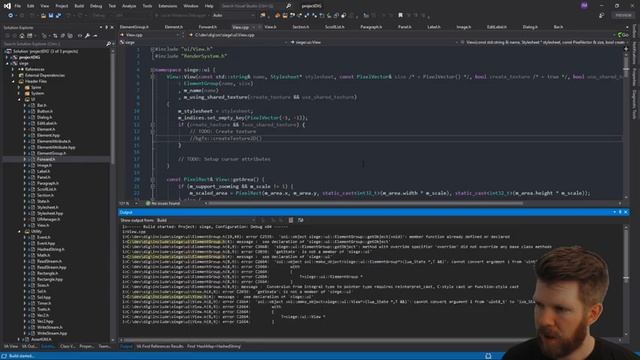Open the View.cpp file dropdown in navigation bar
Image resolution: width=640 pixels, height=360 pixels.
[x=151, y=35]
